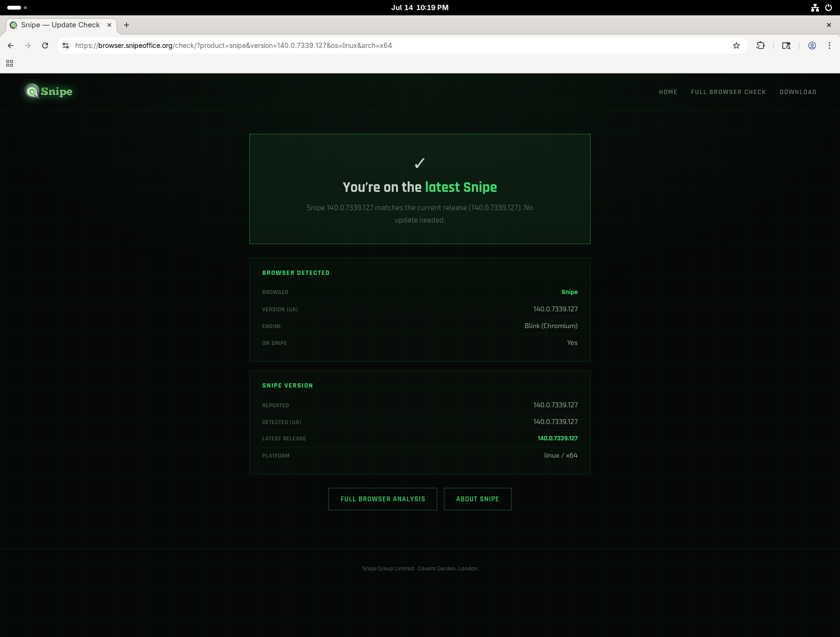This screenshot has width=840, height=637.
Task: Click the ABOUT SNIPE button
Action: click(x=478, y=499)
